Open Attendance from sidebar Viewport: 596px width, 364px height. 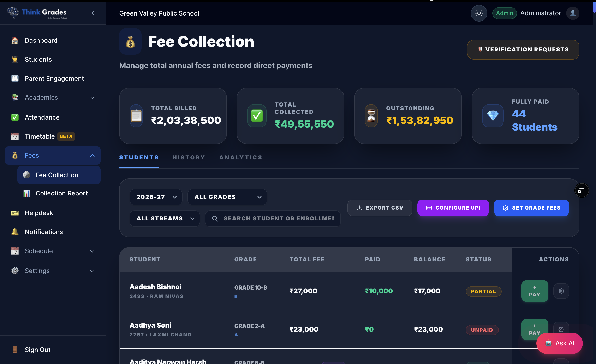(53, 117)
